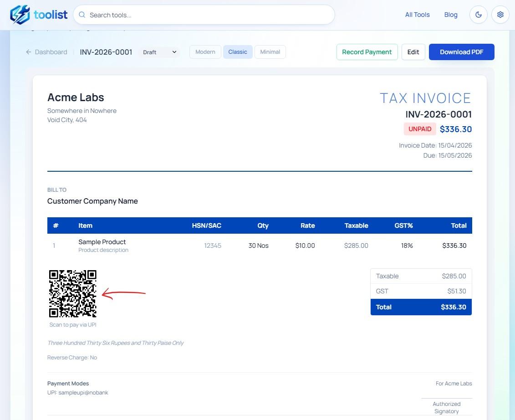515x420 pixels.
Task: Toggle dark mode using the moon icon
Action: click(x=478, y=14)
